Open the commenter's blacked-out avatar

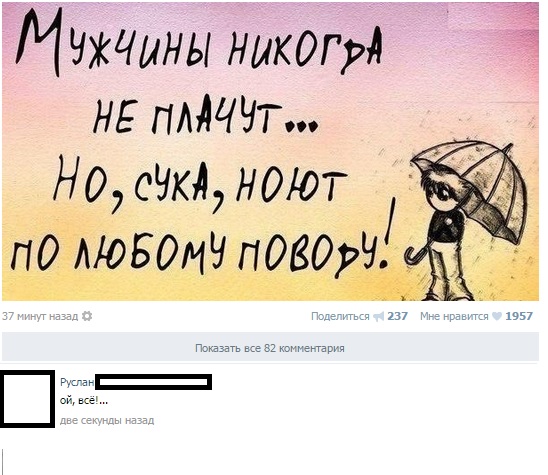click(x=27, y=399)
